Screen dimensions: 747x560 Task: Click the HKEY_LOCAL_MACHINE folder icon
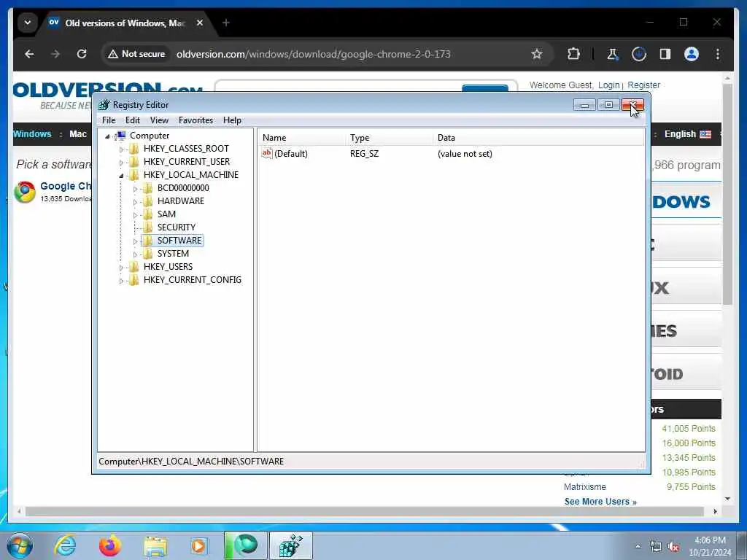click(x=134, y=175)
